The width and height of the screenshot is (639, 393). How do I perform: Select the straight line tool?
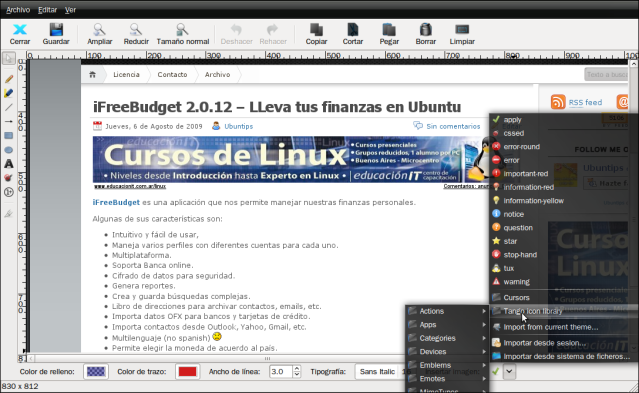point(9,107)
